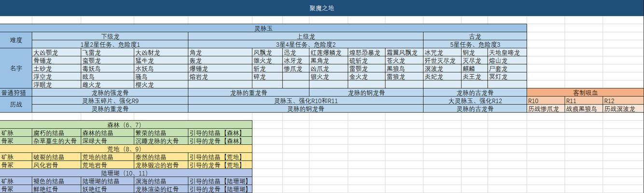
Task: Click the cell 冥灯龙
Action: point(507,76)
